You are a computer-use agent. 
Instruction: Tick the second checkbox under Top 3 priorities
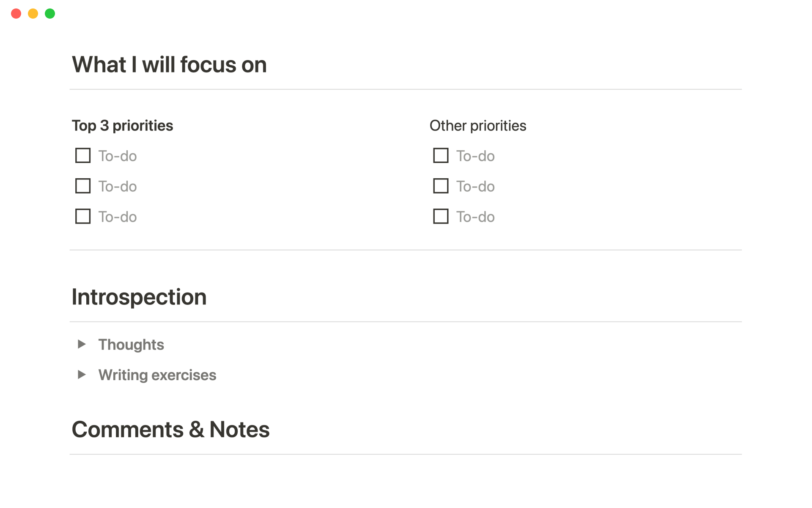(x=83, y=186)
